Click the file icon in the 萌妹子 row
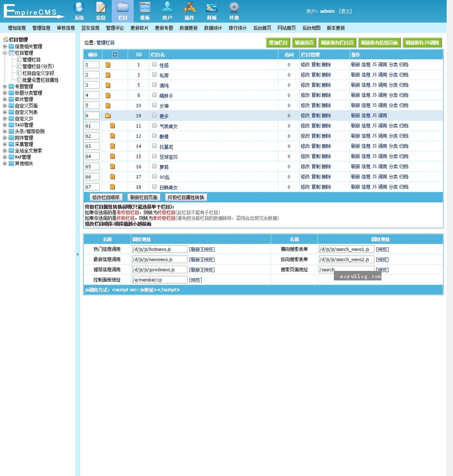This screenshot has width=453, height=476. [108, 95]
